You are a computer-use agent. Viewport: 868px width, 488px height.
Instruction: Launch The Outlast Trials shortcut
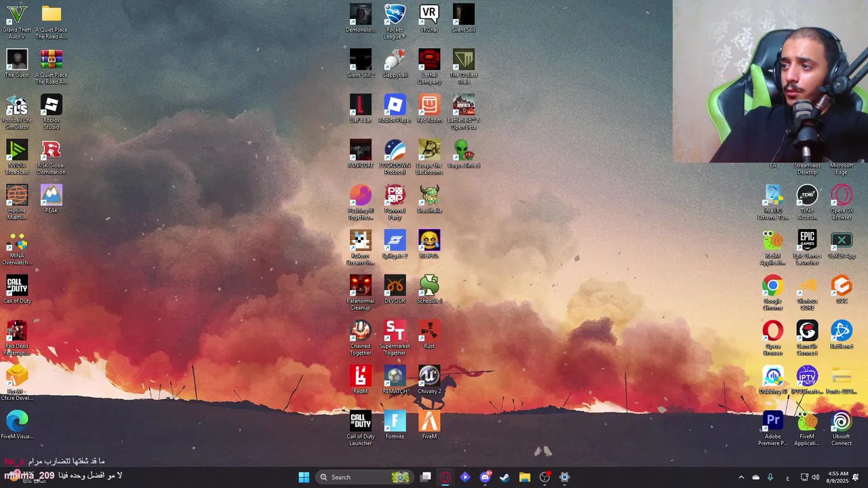tap(464, 66)
